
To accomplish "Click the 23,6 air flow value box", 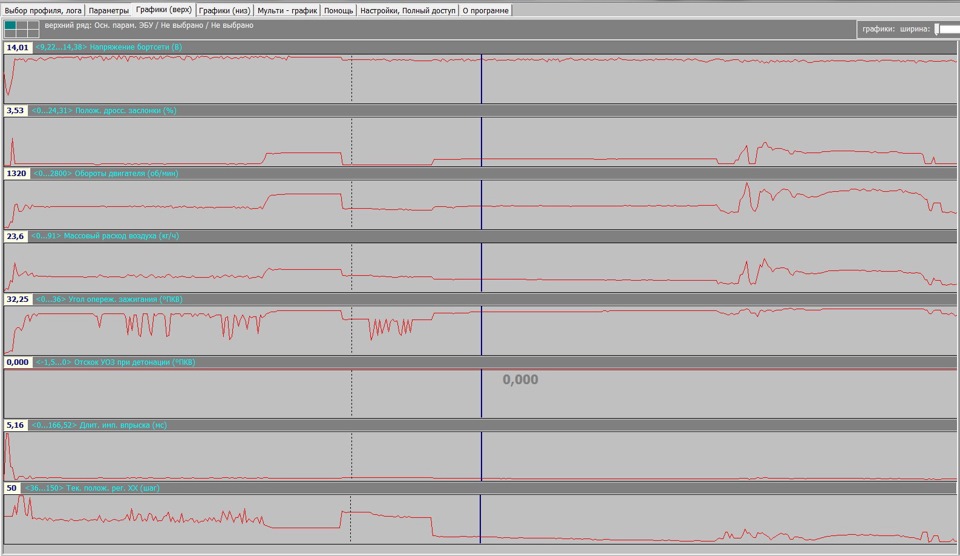I will (x=15, y=236).
